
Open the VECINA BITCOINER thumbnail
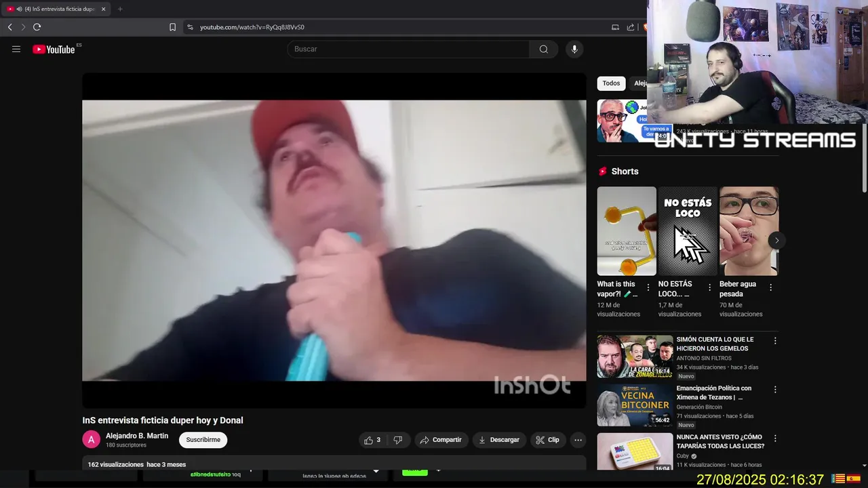[635, 405]
